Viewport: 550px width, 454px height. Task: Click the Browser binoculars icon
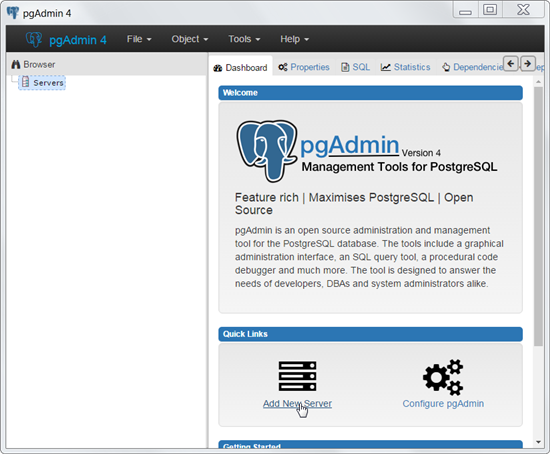pos(16,65)
